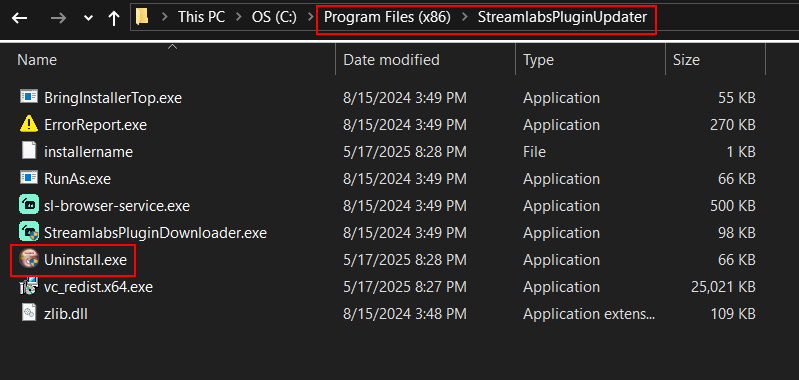Screen dimensions: 799x380
Task: Click the BringInstallerTop.exe file icon
Action: 29,97
